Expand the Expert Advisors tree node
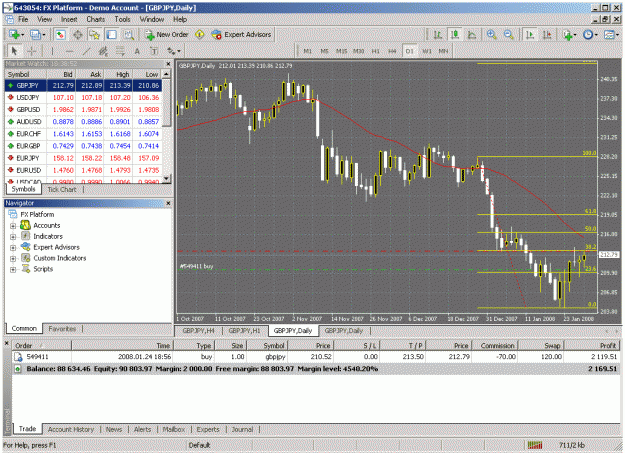625x453 pixels. (x=13, y=248)
